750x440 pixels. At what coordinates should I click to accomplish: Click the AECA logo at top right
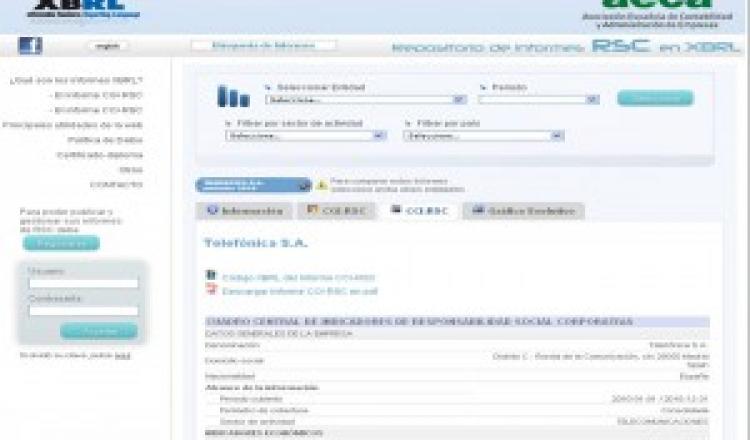click(657, 13)
